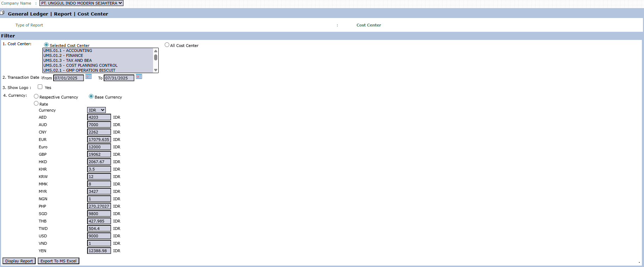Select the Selected Cost Center radio button

pos(46,45)
